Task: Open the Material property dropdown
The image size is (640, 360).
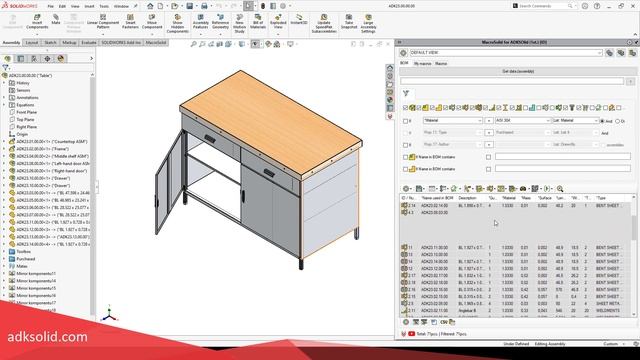Action: point(453,120)
